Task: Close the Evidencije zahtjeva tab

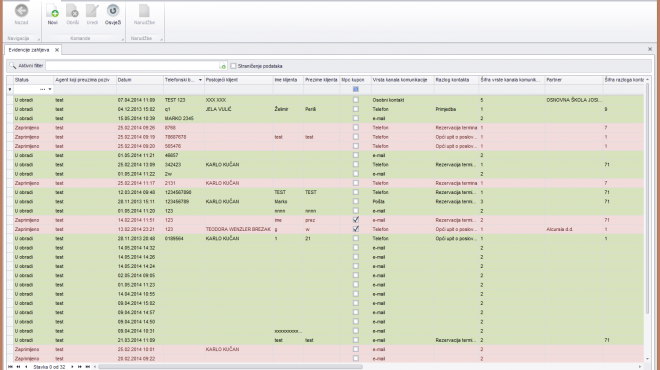Action: point(57,50)
